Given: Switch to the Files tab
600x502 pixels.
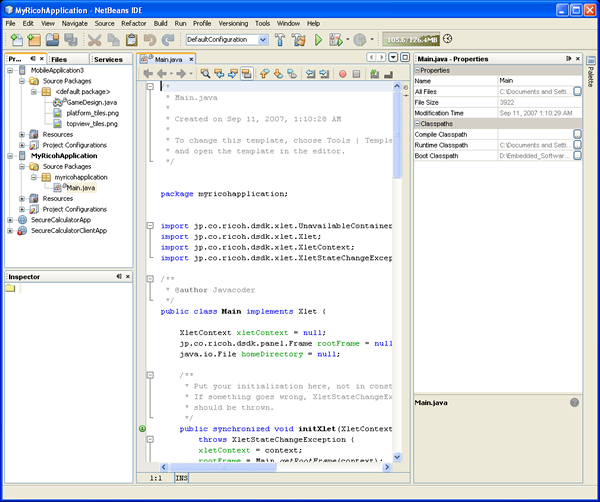Looking at the screenshot, I should pyautogui.click(x=59, y=59).
